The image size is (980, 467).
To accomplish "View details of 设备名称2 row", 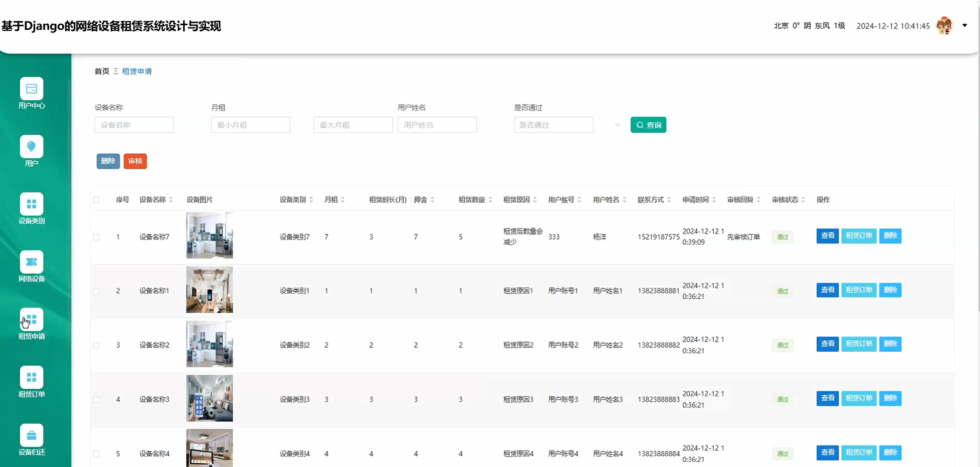I will click(x=827, y=344).
